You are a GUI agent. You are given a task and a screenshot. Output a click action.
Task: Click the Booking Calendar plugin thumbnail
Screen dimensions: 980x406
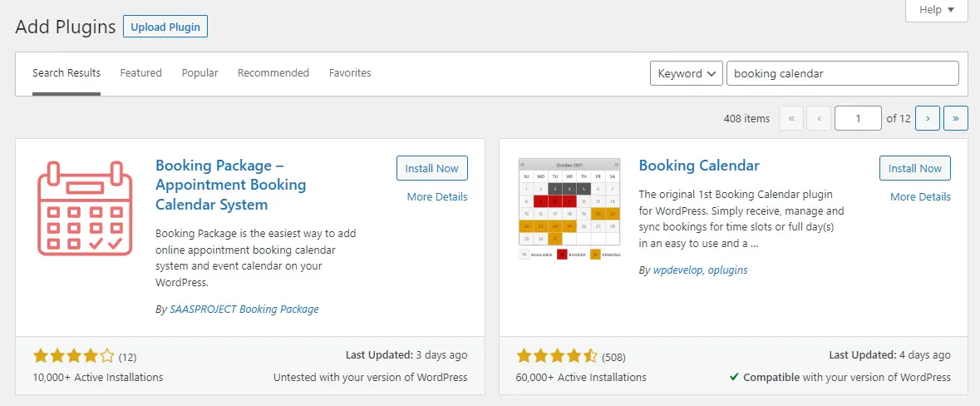(x=569, y=210)
